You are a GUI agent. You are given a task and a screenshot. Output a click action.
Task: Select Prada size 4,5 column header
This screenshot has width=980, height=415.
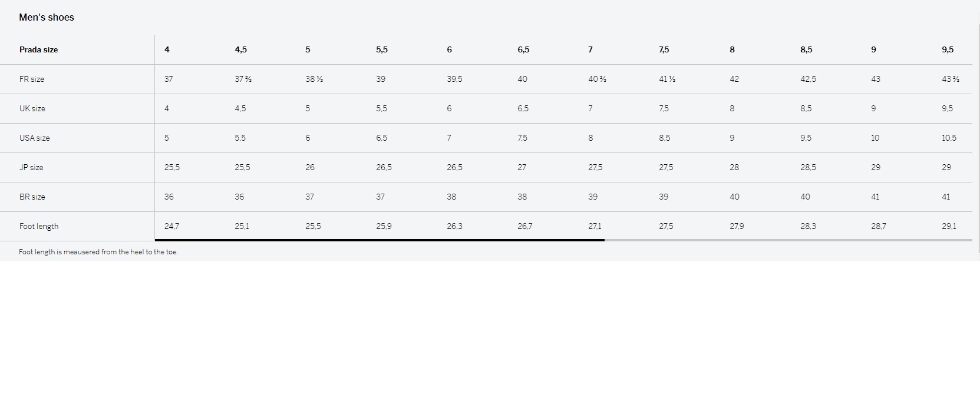tap(241, 49)
